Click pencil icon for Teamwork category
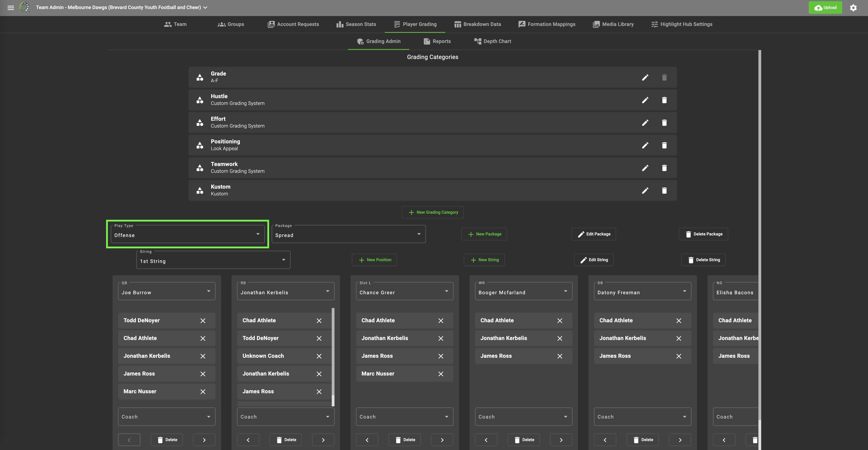Viewport: 868px width, 450px height. click(x=645, y=168)
